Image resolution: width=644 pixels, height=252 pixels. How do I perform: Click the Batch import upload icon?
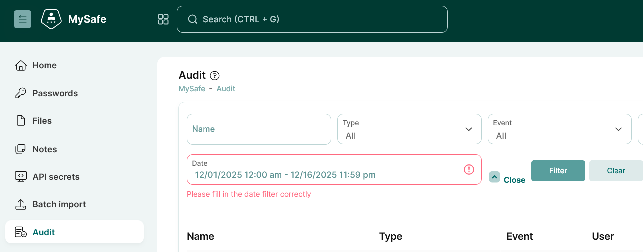point(21,204)
